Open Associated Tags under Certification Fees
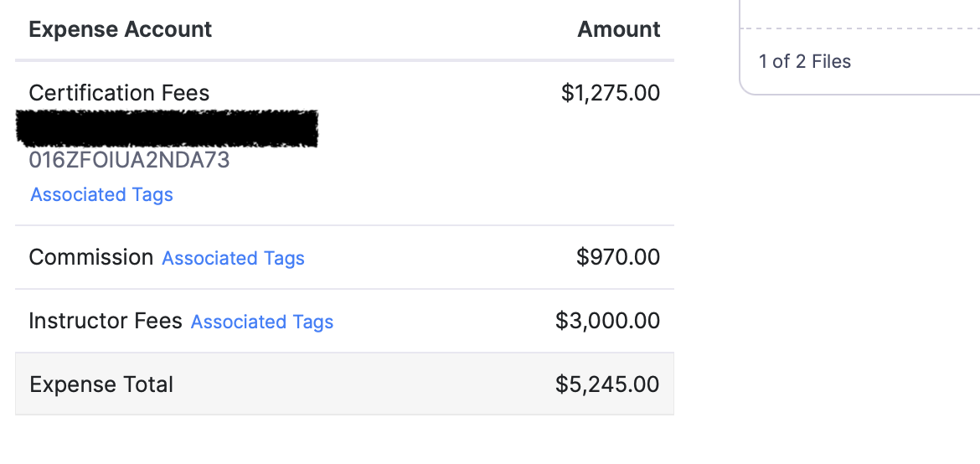Image resolution: width=980 pixels, height=464 pixels. pos(101,195)
